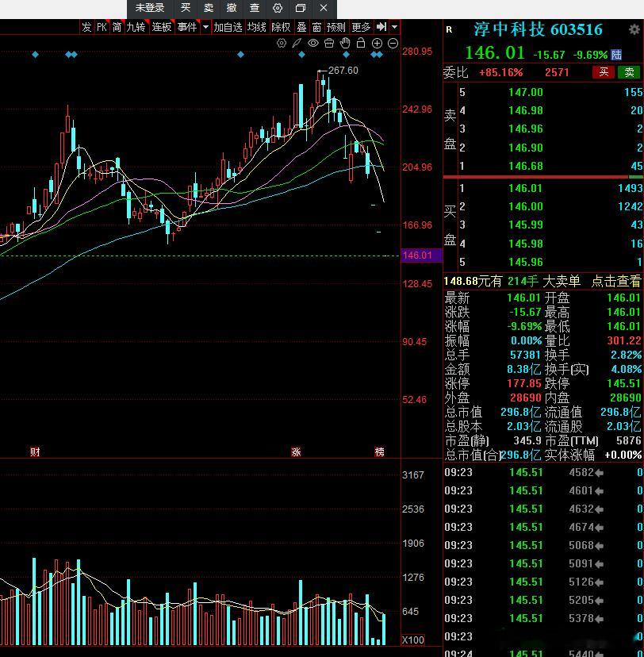Viewport: 644px width, 657px height.
Task: Open the PK comparison tool
Action: pyautogui.click(x=102, y=27)
